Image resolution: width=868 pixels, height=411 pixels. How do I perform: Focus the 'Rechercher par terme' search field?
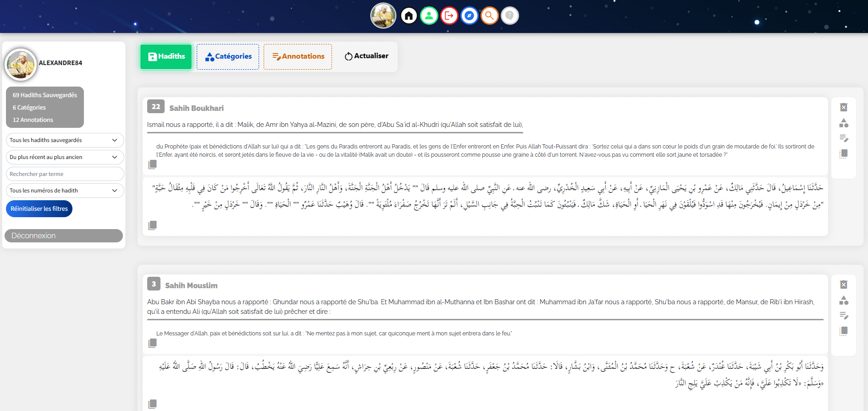pyautogui.click(x=65, y=174)
